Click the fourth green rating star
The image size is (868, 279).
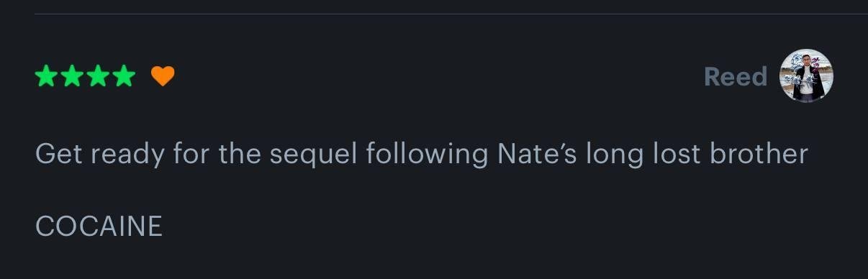[124, 76]
